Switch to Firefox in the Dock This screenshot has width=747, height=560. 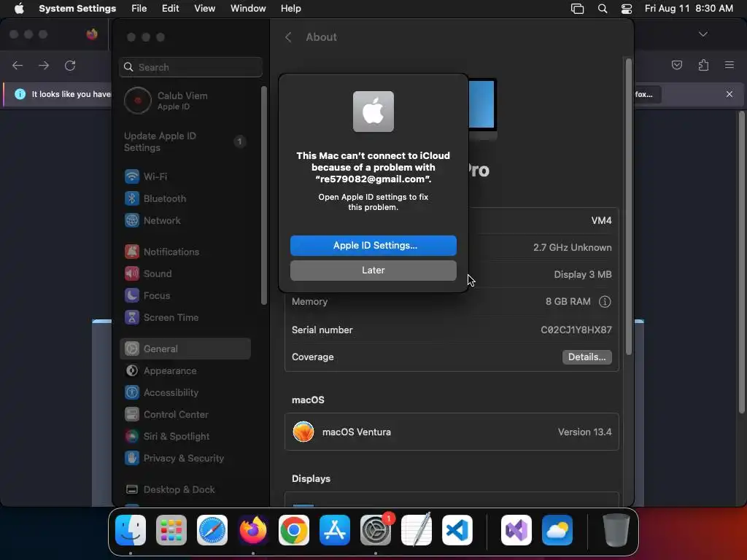(x=253, y=530)
